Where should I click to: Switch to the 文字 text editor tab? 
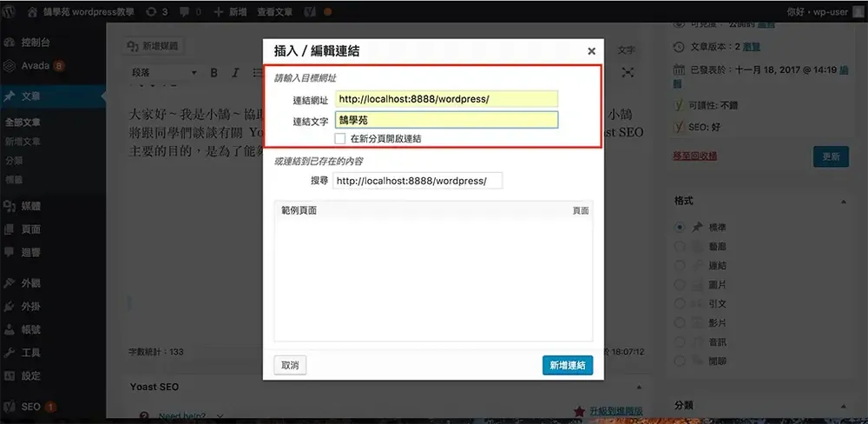pyautogui.click(x=626, y=50)
